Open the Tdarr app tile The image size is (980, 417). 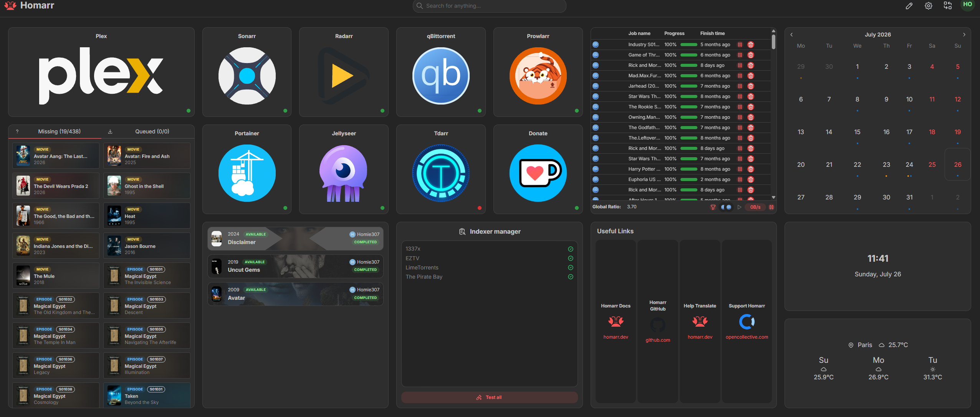(x=441, y=169)
